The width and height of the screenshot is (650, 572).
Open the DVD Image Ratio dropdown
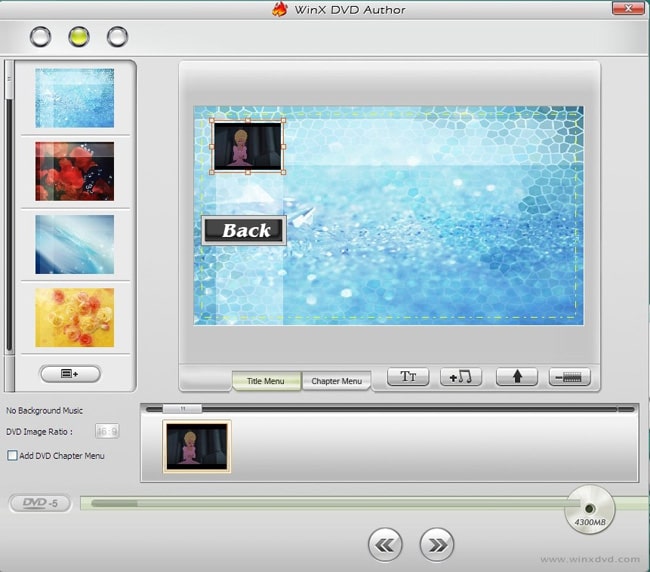107,431
